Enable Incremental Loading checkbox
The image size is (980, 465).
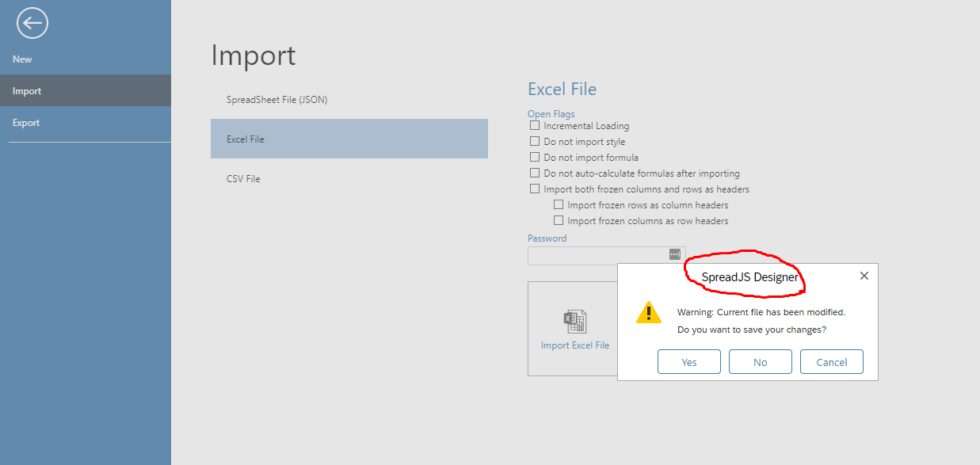tap(535, 125)
